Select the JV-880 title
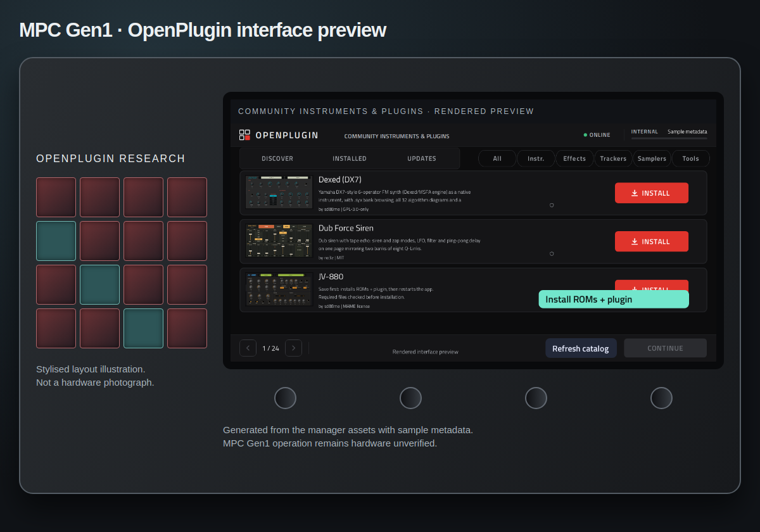Viewport: 760px width, 532px height. 331,277
